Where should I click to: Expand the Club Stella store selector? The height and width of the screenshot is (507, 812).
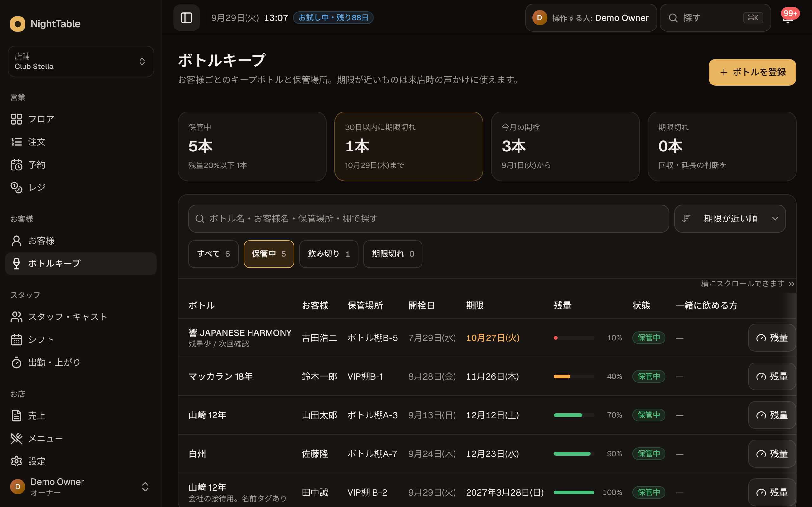[x=81, y=61]
